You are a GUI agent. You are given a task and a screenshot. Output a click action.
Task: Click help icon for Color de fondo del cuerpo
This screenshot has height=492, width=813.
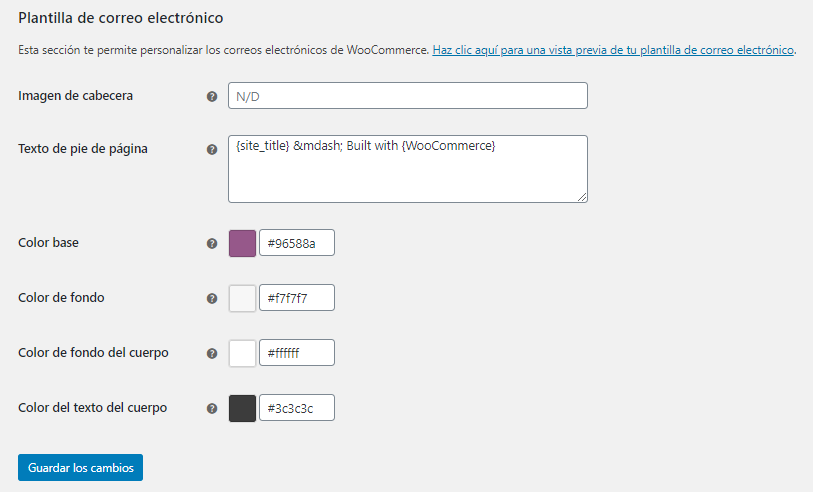[212, 353]
